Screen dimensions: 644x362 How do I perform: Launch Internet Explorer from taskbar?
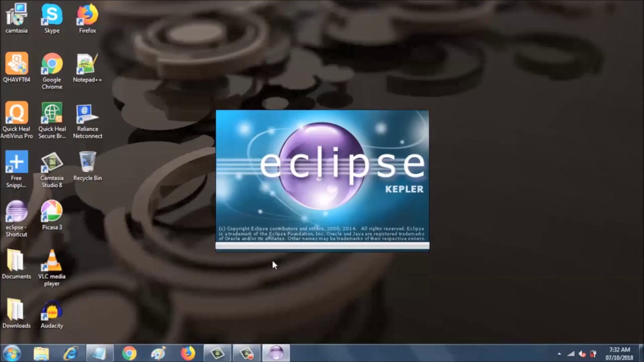70,353
